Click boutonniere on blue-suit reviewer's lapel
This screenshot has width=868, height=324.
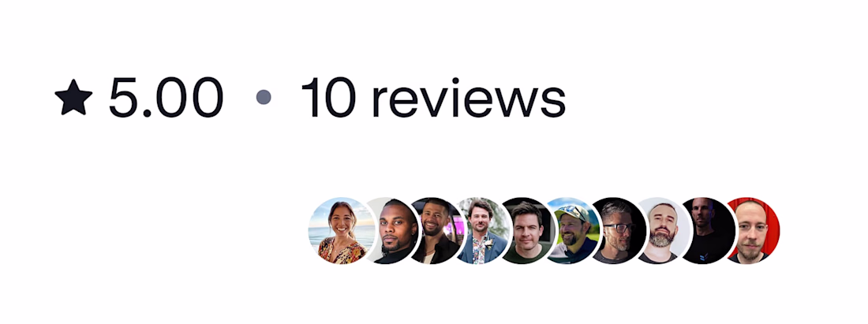pos(488,244)
